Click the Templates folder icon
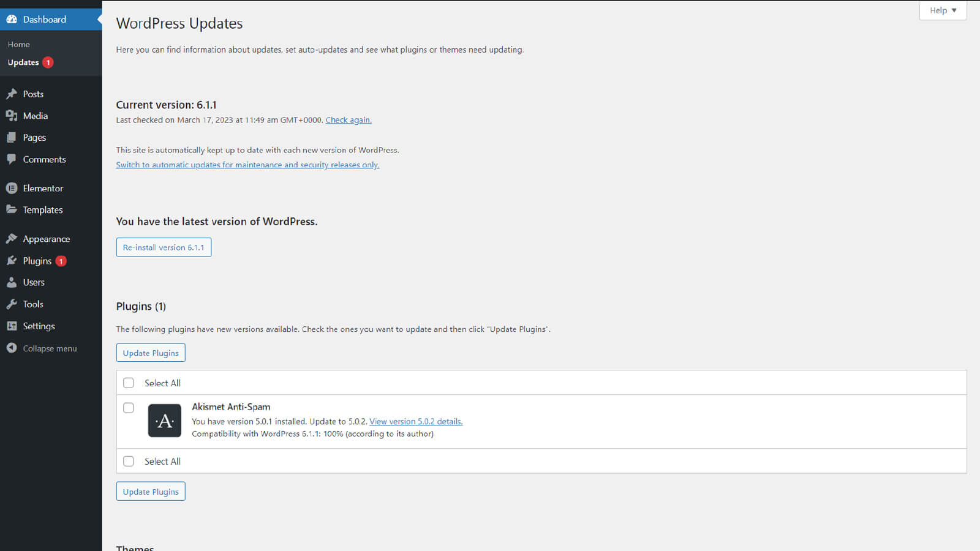This screenshot has width=980, height=551. 12,209
